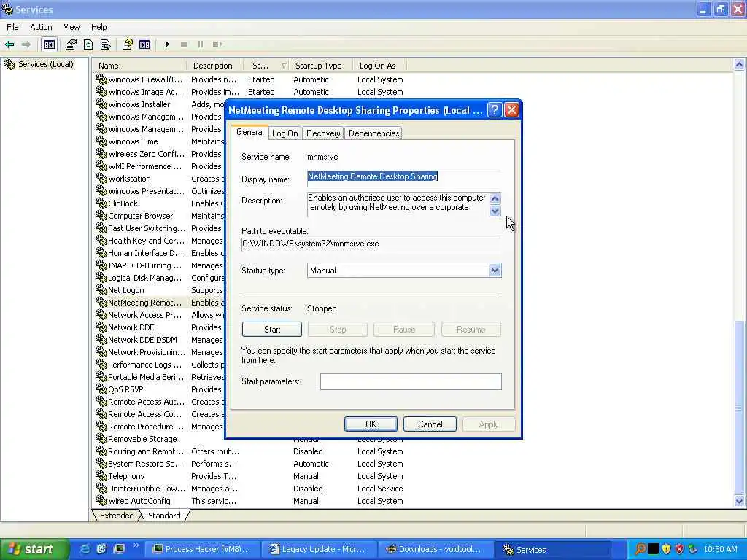This screenshot has width=747, height=560.
Task: Click the Help toolbar icon
Action: click(127, 44)
